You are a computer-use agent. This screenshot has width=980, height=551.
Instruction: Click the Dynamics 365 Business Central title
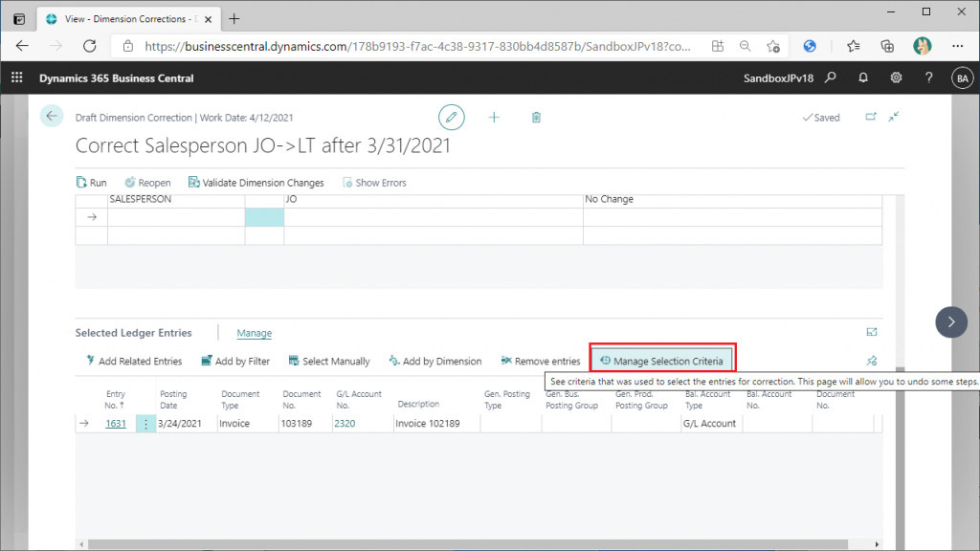coord(116,78)
